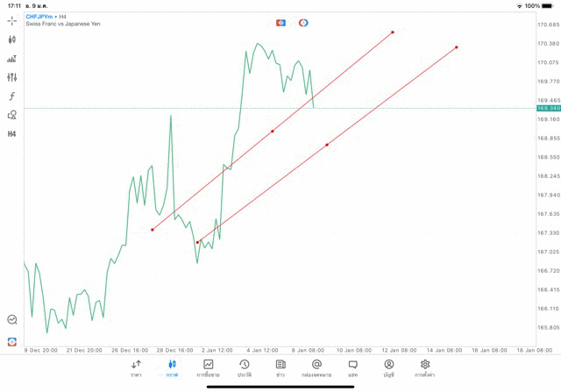Toggle the red-blue One Click Trading button

[280, 23]
